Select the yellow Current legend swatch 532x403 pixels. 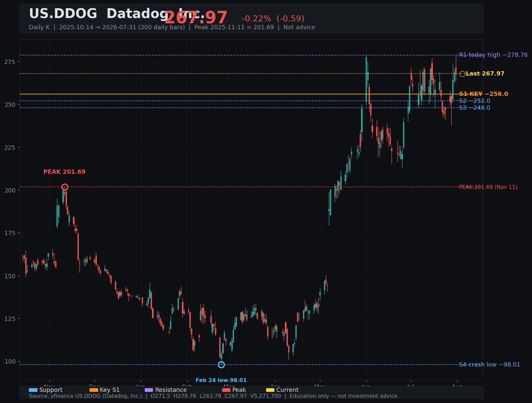(x=270, y=390)
